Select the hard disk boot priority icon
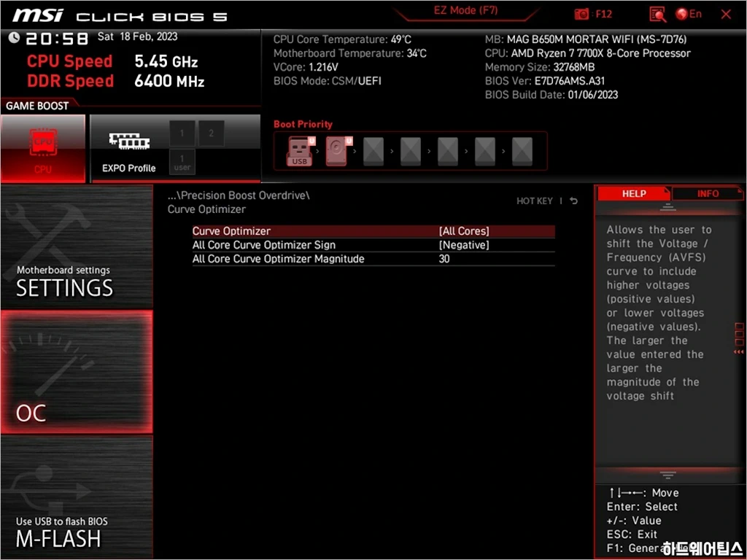Image resolution: width=747 pixels, height=560 pixels. click(x=338, y=151)
